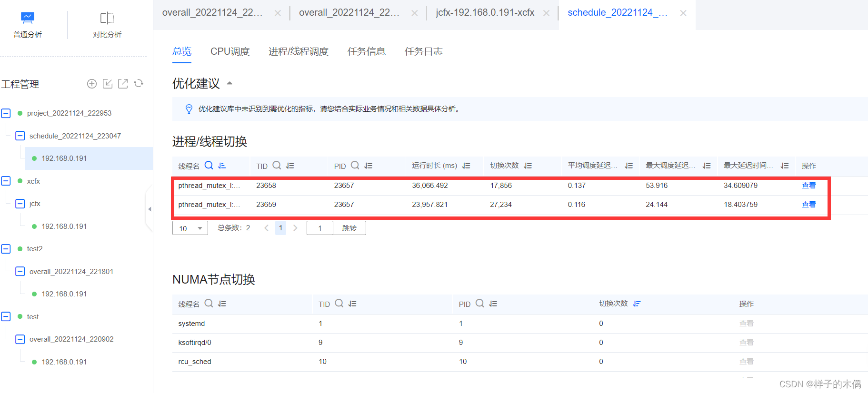Switch to the 总览 tab
The height and width of the screenshot is (393, 868).
coord(182,51)
